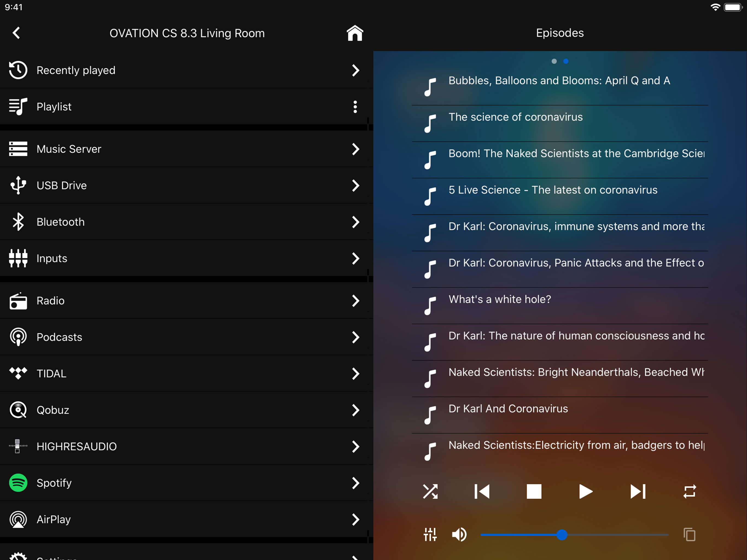Stop playback with the square button

pyautogui.click(x=534, y=491)
